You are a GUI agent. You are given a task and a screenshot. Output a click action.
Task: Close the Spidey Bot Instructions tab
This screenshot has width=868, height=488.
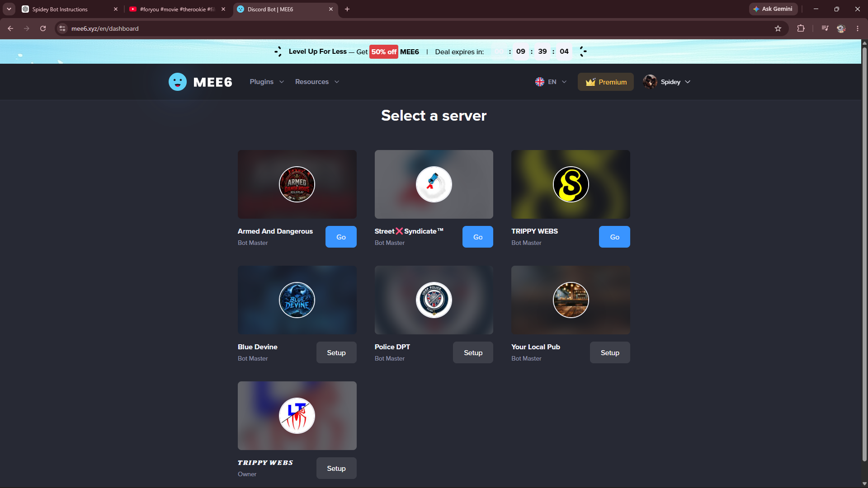[116, 9]
